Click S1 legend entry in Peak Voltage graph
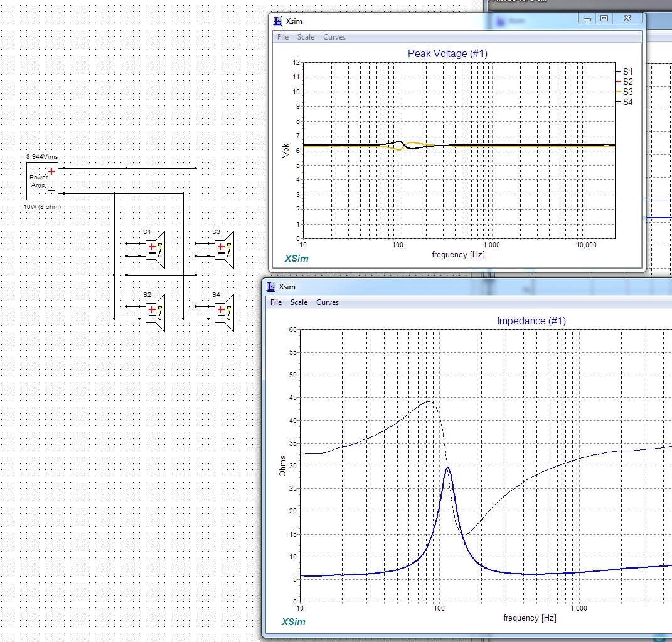 [x=624, y=72]
